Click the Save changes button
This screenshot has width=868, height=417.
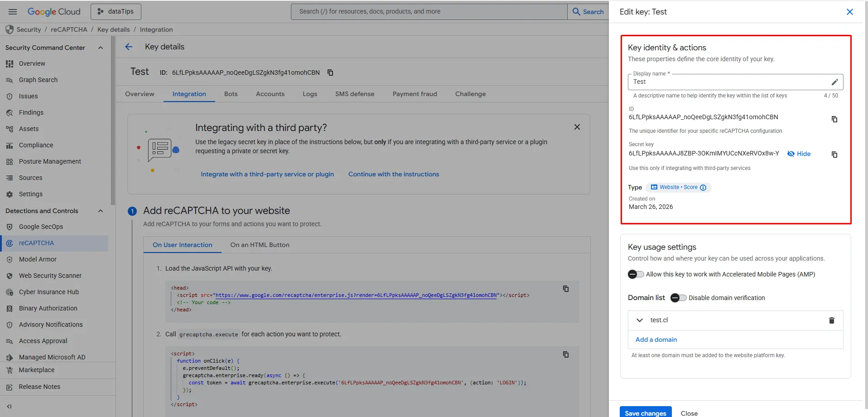click(645, 412)
